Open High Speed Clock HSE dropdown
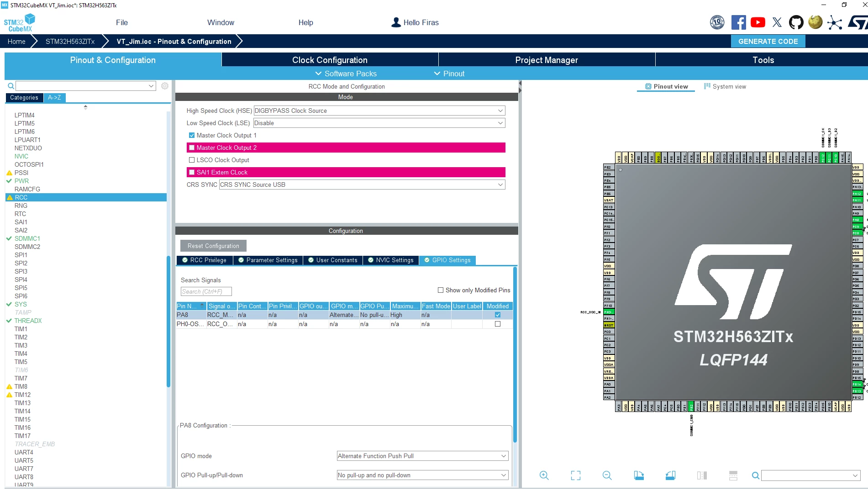Viewport: 868px width, 491px height. pos(379,111)
